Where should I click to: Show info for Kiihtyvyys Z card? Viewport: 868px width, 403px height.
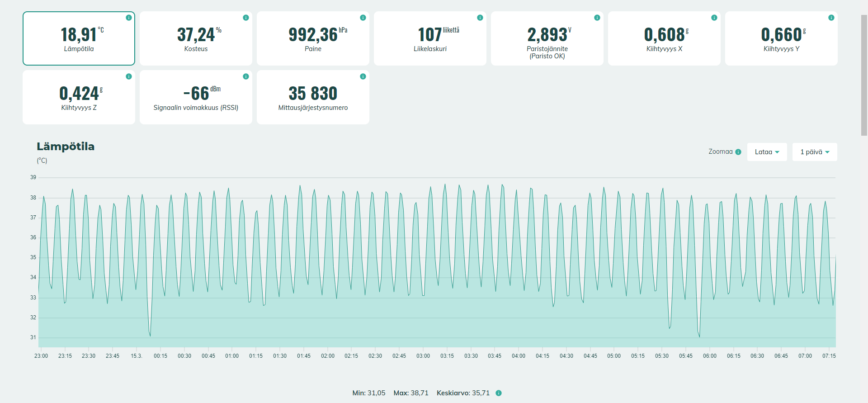tap(129, 76)
